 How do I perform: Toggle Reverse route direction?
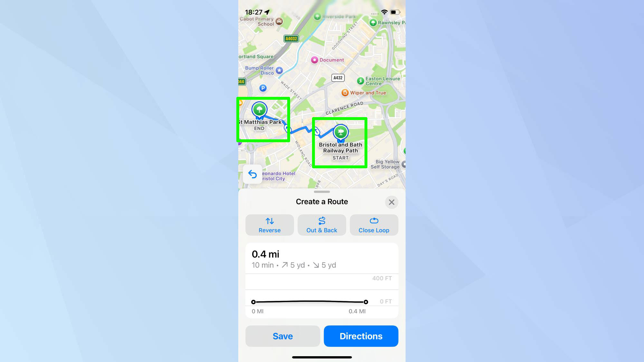[x=270, y=225]
